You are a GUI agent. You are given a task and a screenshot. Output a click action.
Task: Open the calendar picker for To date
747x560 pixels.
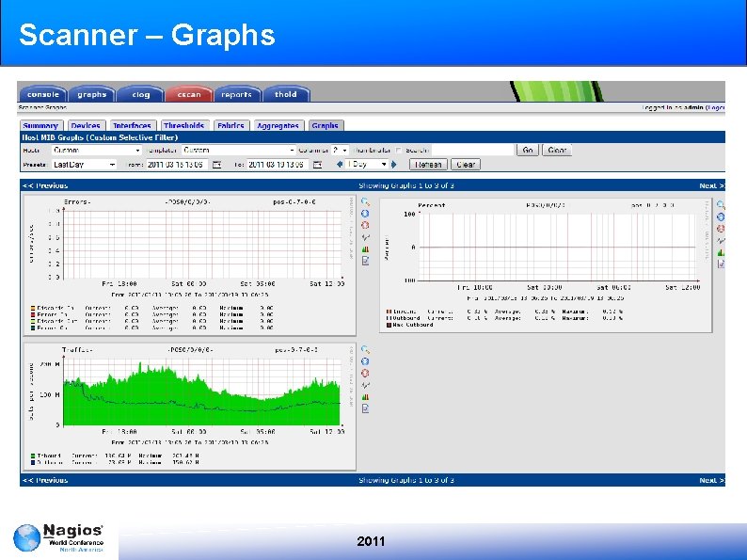click(318, 165)
